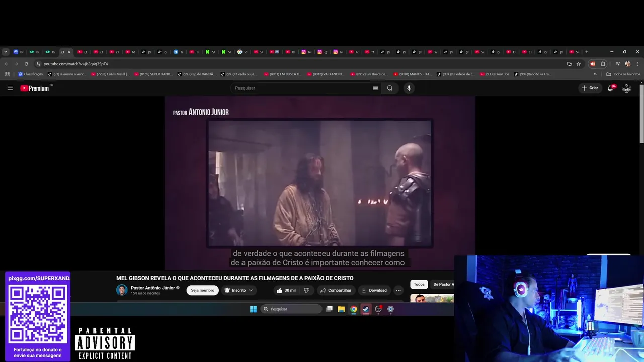View site information icon in address bar
Screen dimensions: 644x362
pyautogui.click(x=38, y=64)
